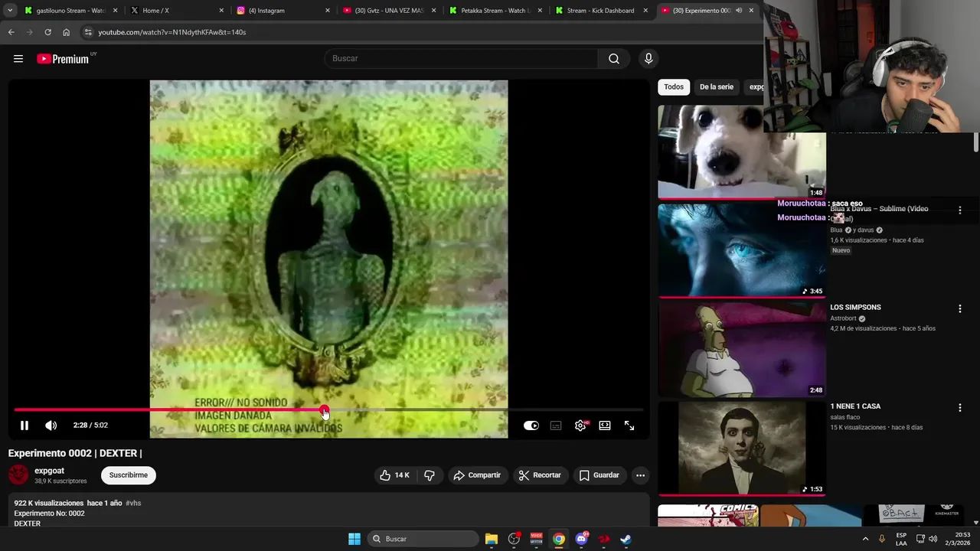Switch to the gastilouno Stream tab
The height and width of the screenshot is (551, 980).
pos(69,11)
